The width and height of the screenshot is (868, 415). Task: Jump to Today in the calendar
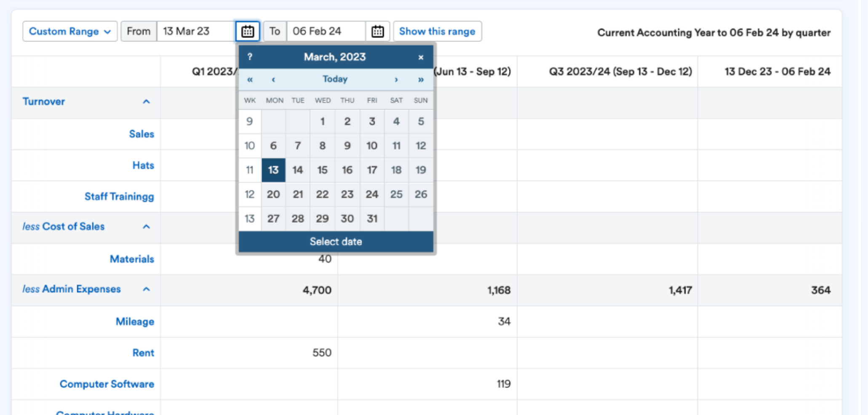pos(335,79)
